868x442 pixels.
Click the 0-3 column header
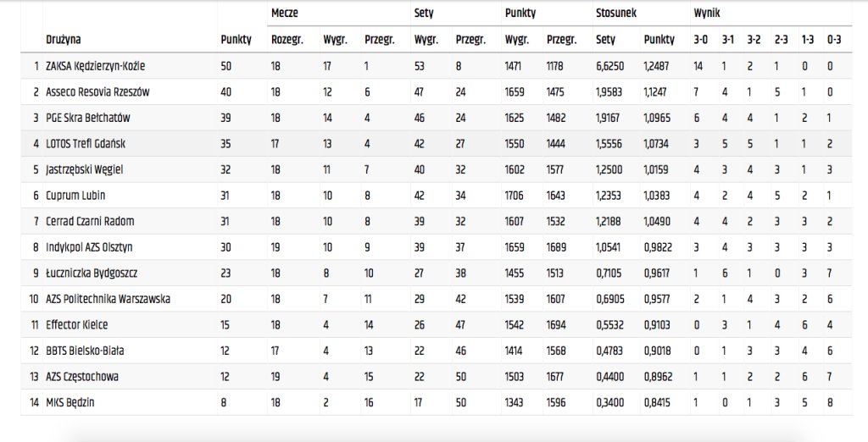click(834, 40)
